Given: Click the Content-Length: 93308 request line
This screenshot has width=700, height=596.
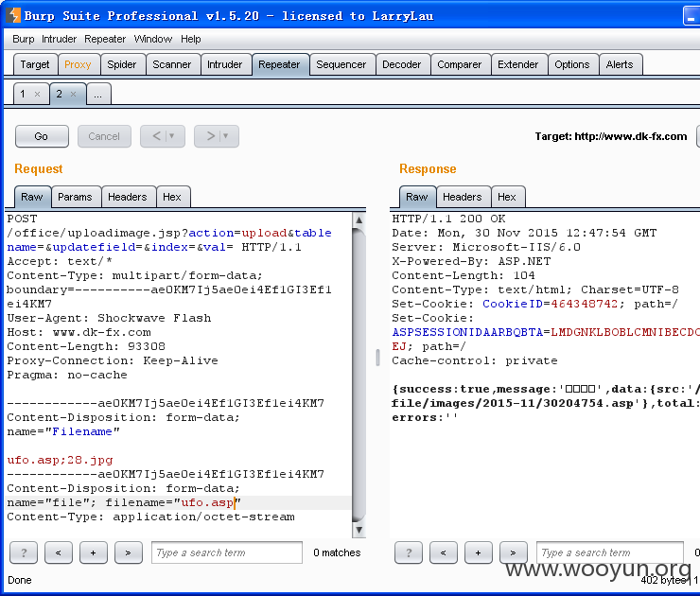Looking at the screenshot, I should point(86,346).
